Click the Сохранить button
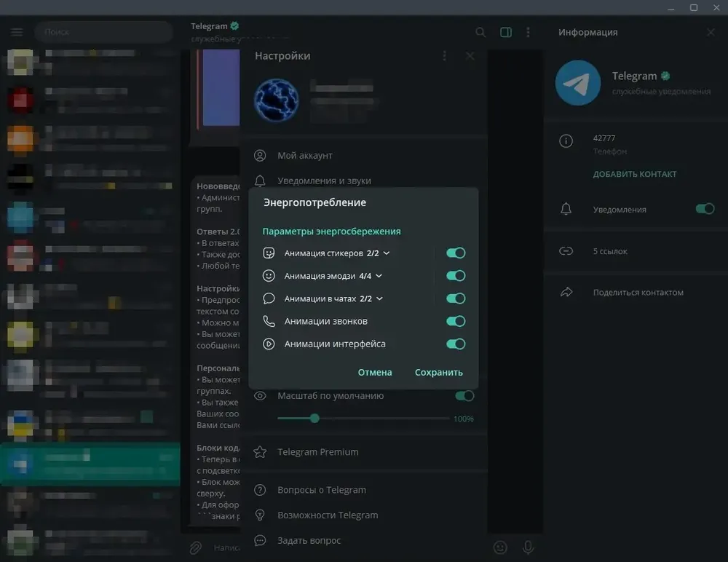The width and height of the screenshot is (728, 562). click(x=439, y=373)
